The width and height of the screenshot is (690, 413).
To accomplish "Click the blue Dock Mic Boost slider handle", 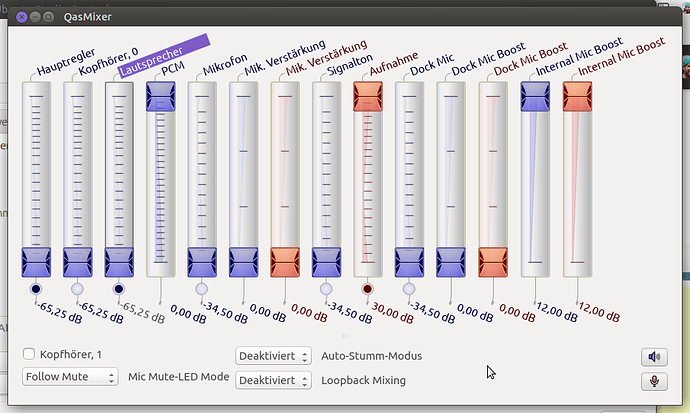I will pyautogui.click(x=451, y=262).
